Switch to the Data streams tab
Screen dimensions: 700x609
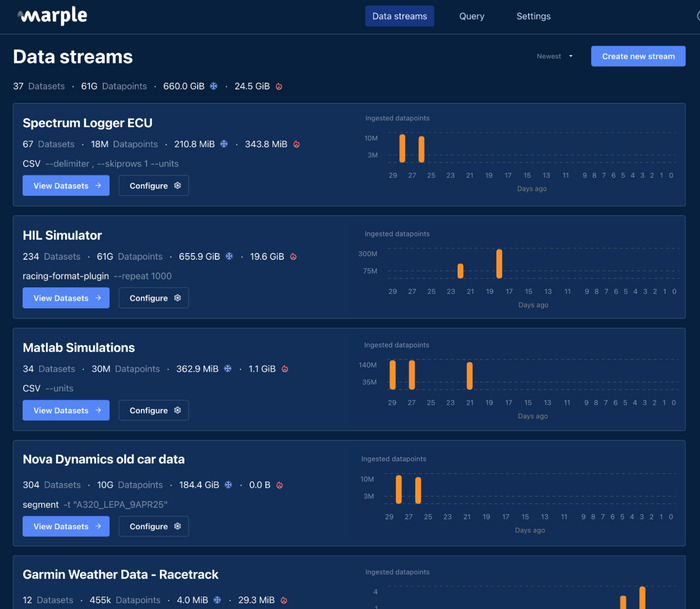tap(399, 16)
